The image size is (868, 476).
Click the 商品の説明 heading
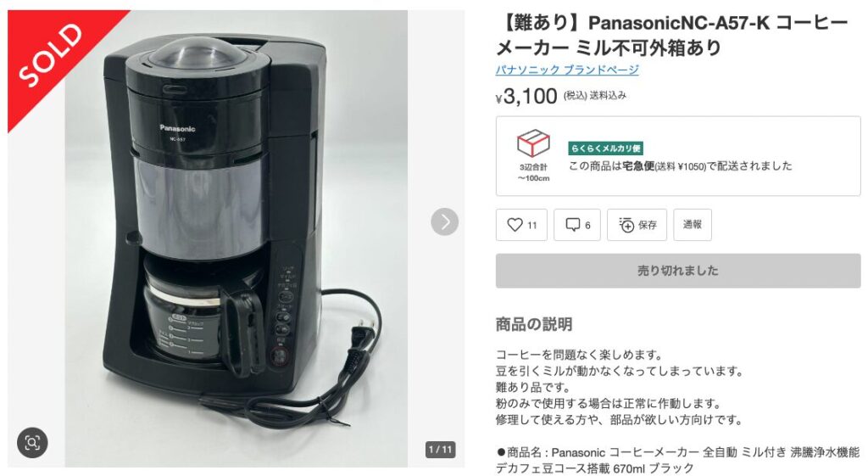534,324
